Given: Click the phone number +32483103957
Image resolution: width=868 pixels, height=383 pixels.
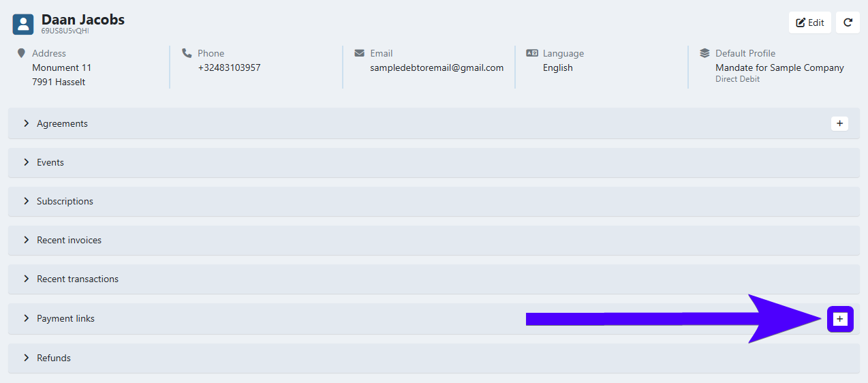Looking at the screenshot, I should [x=229, y=67].
